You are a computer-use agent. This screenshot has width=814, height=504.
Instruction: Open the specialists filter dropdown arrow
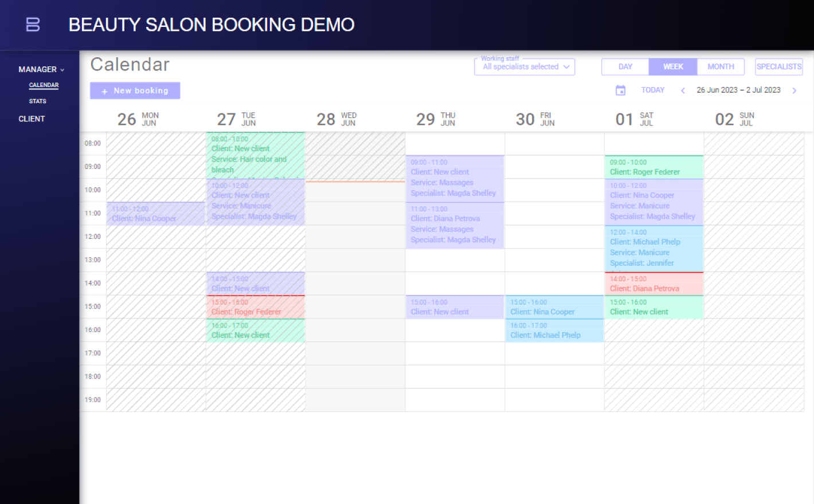pyautogui.click(x=566, y=66)
